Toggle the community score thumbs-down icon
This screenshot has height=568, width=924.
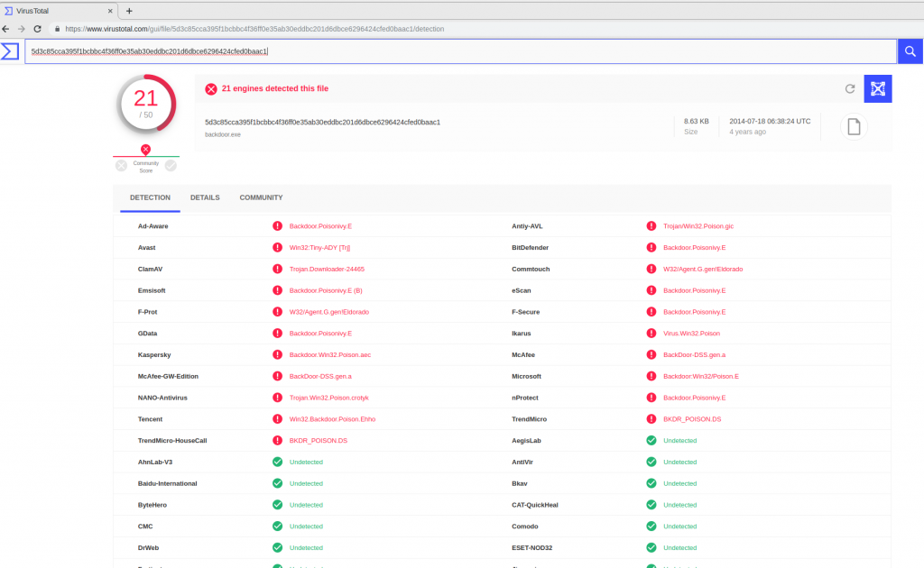tap(120, 165)
